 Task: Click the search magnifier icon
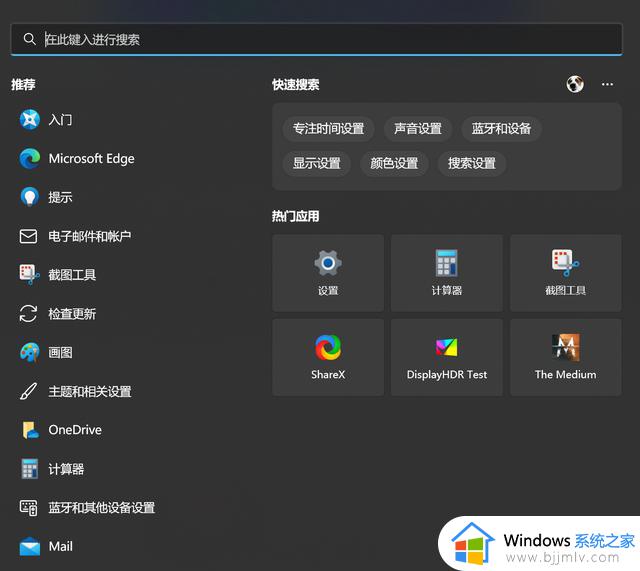(29, 39)
